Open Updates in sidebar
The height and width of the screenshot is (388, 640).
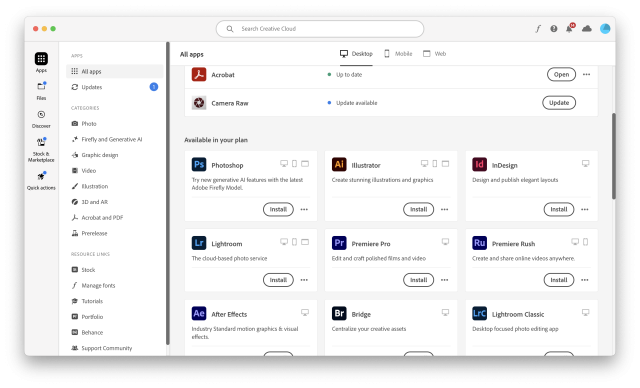click(115, 87)
